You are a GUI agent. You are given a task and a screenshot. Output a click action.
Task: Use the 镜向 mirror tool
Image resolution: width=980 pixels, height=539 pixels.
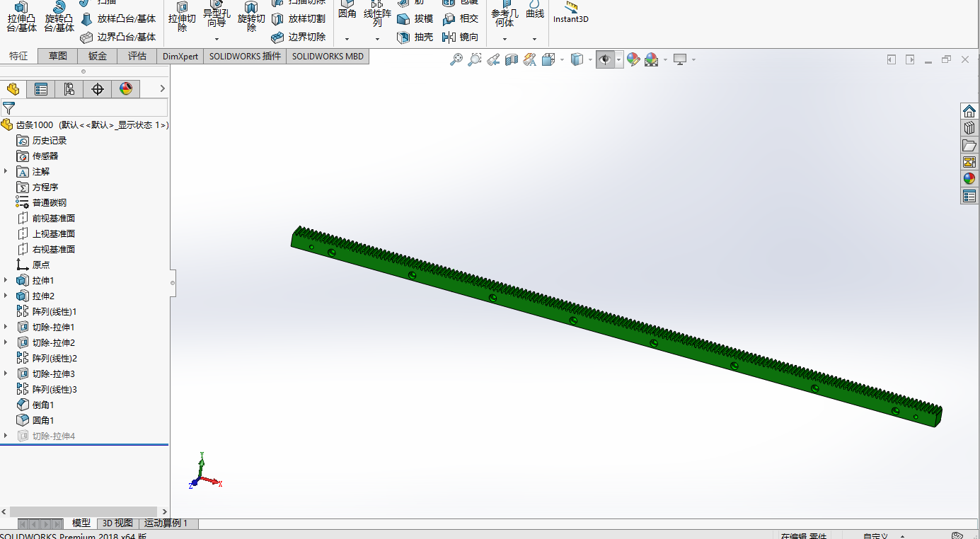click(x=460, y=37)
